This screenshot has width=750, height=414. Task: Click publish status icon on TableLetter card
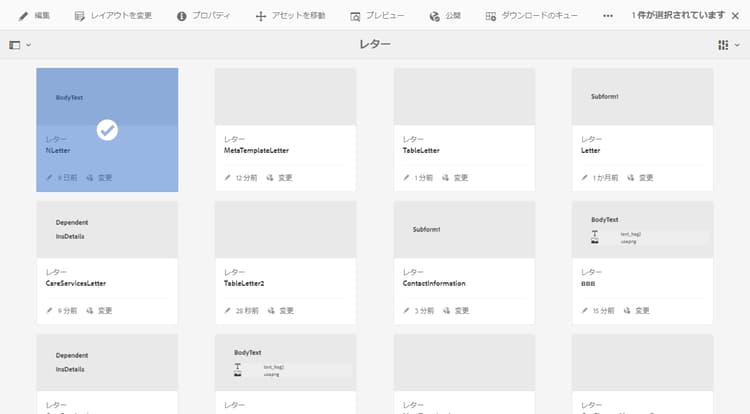[x=445, y=177]
